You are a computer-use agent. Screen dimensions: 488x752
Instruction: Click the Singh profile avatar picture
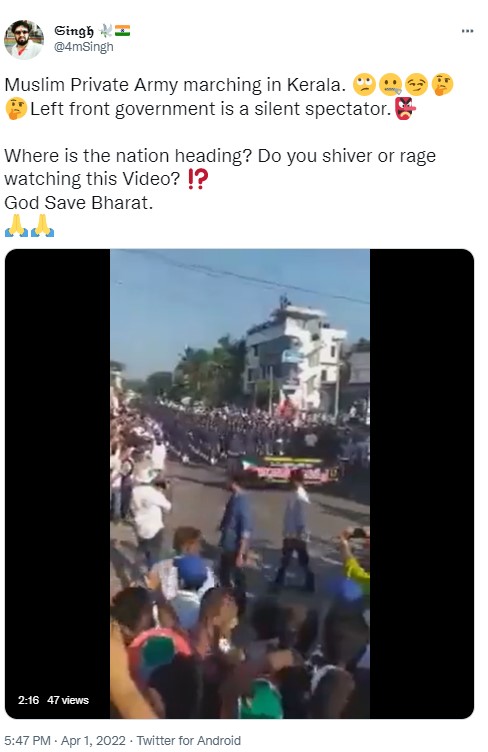pos(24,39)
